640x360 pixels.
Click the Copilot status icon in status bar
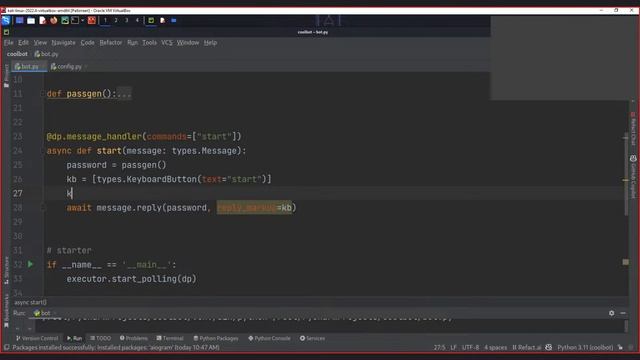point(549,347)
